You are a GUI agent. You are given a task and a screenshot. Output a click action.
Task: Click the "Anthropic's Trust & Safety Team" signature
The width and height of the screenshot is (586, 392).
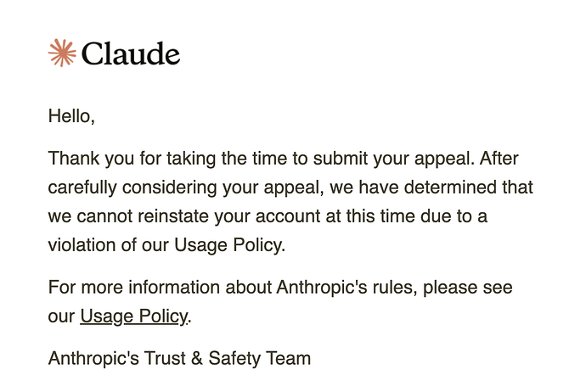179,358
